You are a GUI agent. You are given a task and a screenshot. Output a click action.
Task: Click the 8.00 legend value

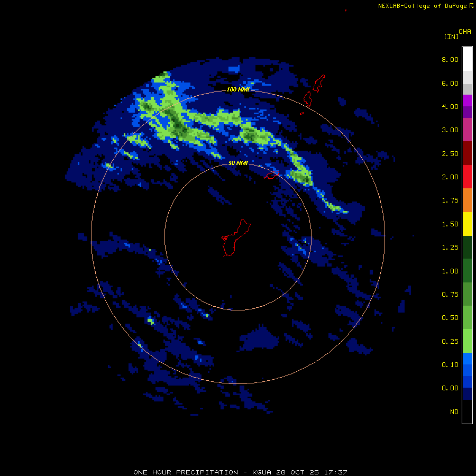pos(450,59)
